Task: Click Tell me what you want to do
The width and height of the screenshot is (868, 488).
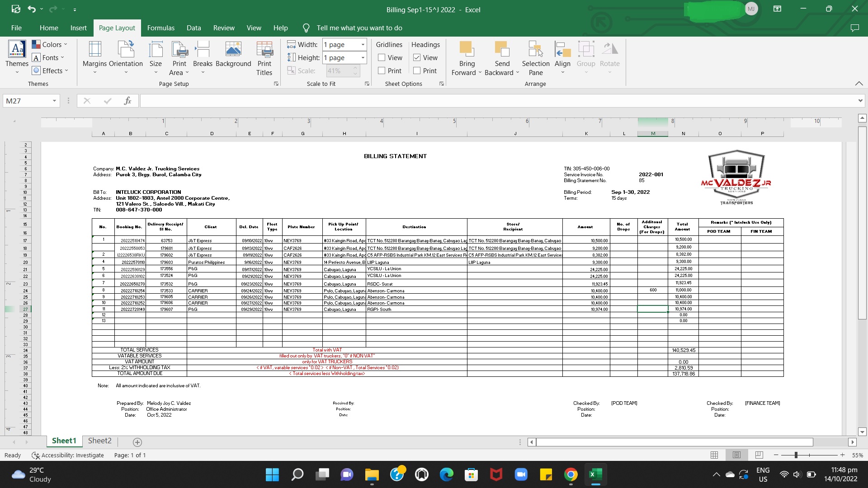Action: coord(359,28)
